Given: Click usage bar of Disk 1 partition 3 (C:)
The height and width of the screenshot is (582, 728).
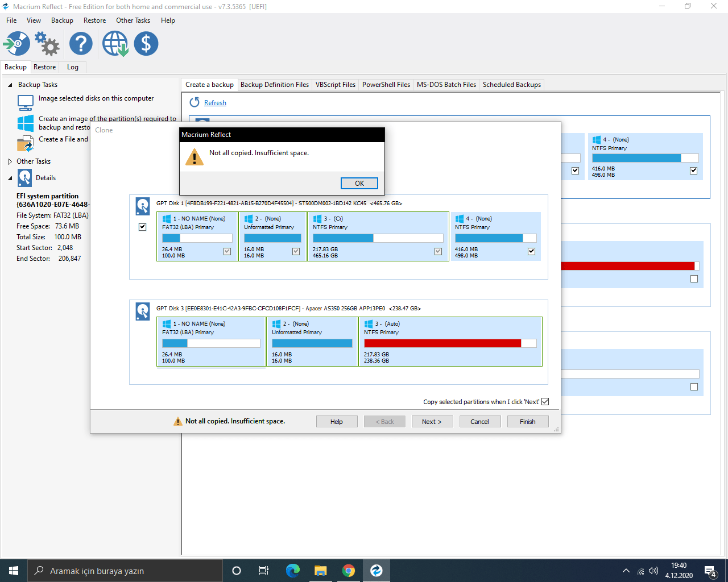Looking at the screenshot, I should pos(378,238).
